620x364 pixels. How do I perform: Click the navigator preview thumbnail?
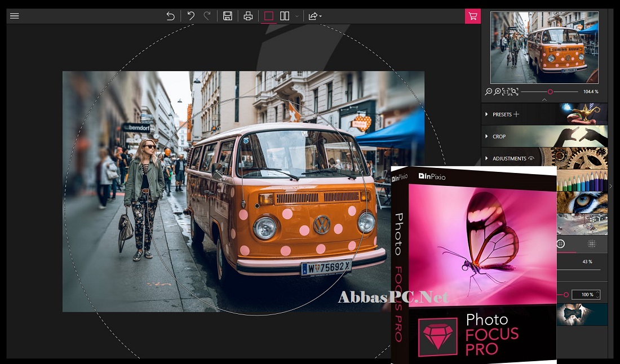click(544, 47)
